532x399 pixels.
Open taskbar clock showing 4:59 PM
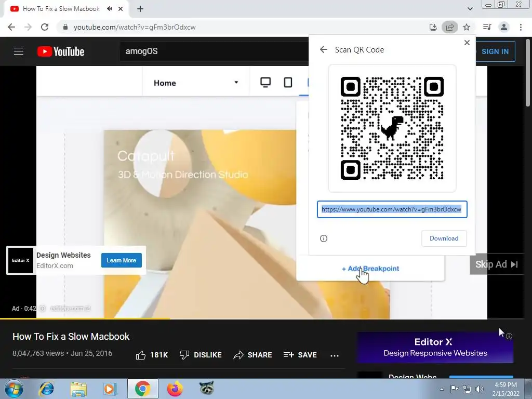(x=506, y=389)
